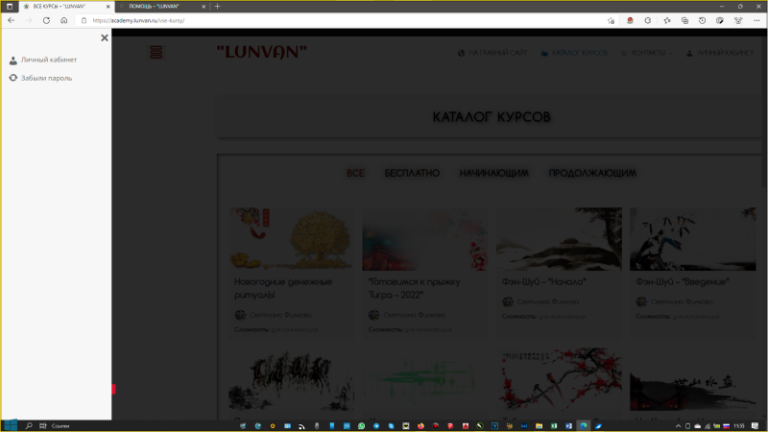Click Фэн-Шуй – "Введение" title

(682, 282)
